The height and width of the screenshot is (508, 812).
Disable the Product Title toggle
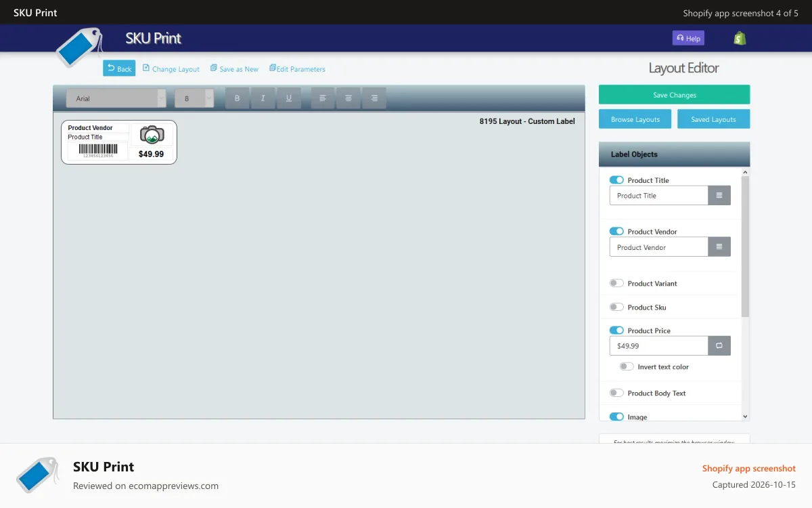click(616, 180)
